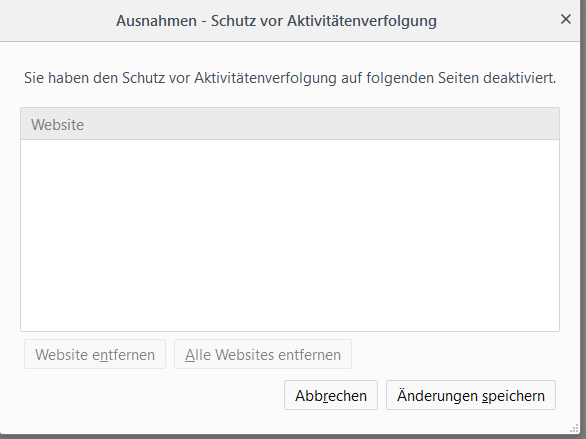Click the empty website exceptions list area

[290, 235]
